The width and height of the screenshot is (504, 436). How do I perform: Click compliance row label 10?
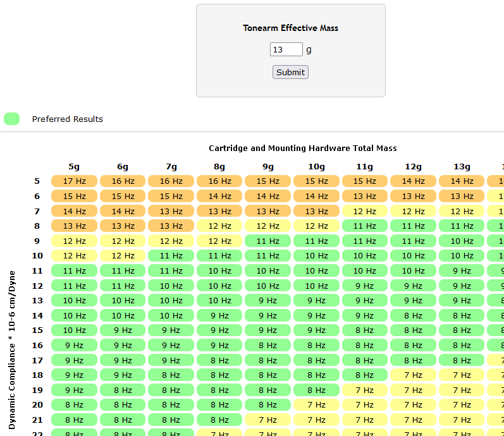coord(37,256)
